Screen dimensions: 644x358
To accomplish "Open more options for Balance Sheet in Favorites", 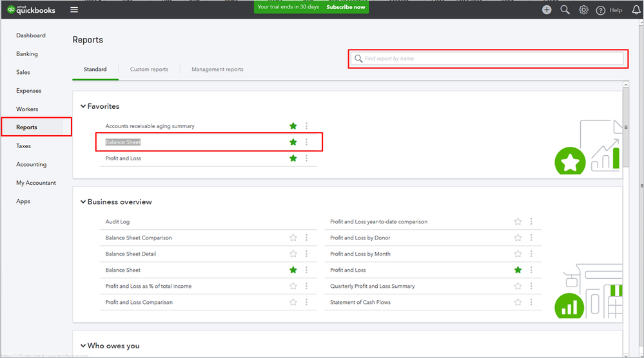I will click(x=306, y=142).
